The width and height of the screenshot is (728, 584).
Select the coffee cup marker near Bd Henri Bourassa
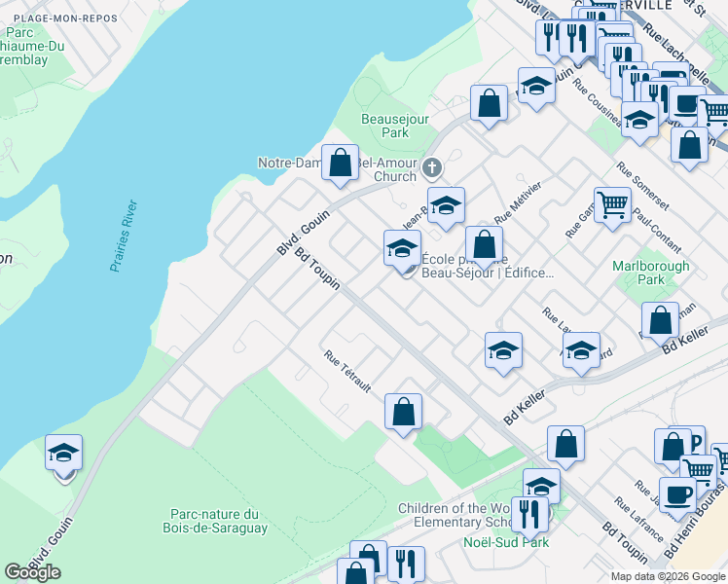(x=677, y=495)
